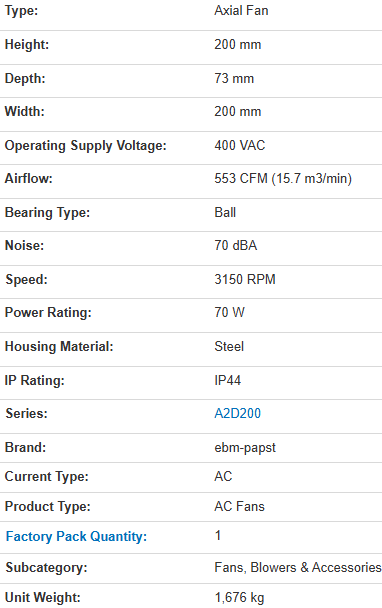Click the 1,676 kg unit weight
Image resolution: width=382 pixels, height=608 pixels.
239,598
